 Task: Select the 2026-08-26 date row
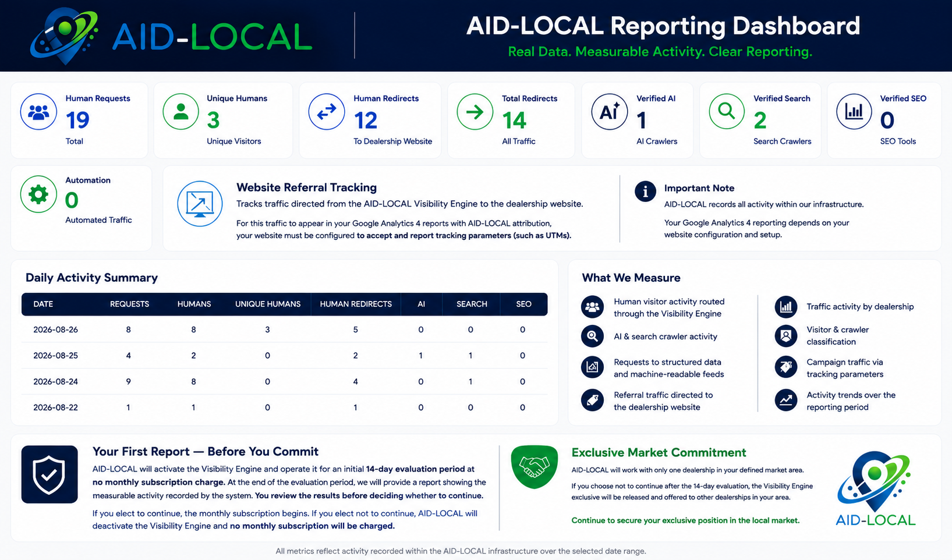pos(285,329)
